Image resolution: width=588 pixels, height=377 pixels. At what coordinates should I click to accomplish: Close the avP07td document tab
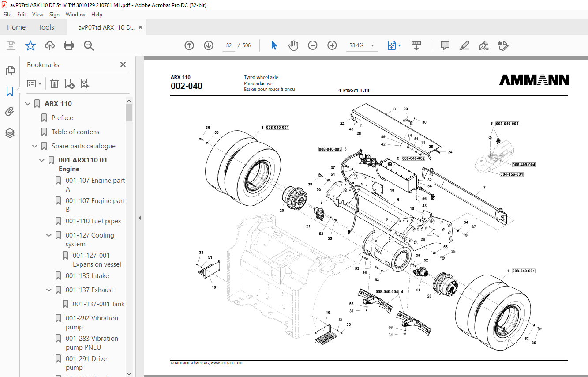[x=141, y=27]
